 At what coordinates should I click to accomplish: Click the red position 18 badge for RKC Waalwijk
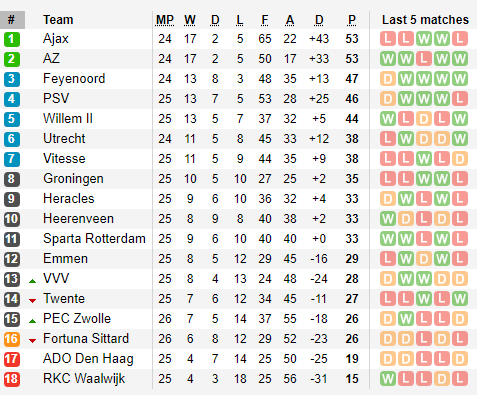point(12,379)
